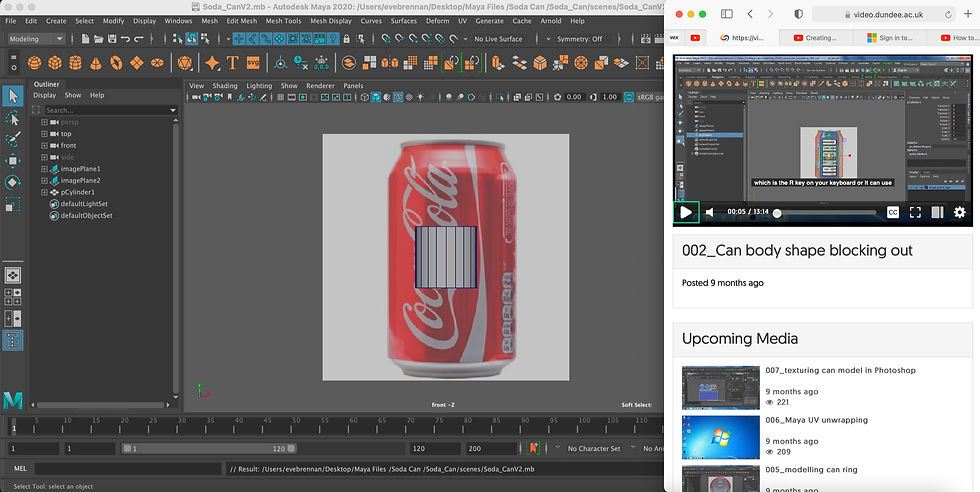Screen dimensions: 980x492
Task: Open 006_Maya UV unwrapping link
Action: pyautogui.click(x=816, y=420)
